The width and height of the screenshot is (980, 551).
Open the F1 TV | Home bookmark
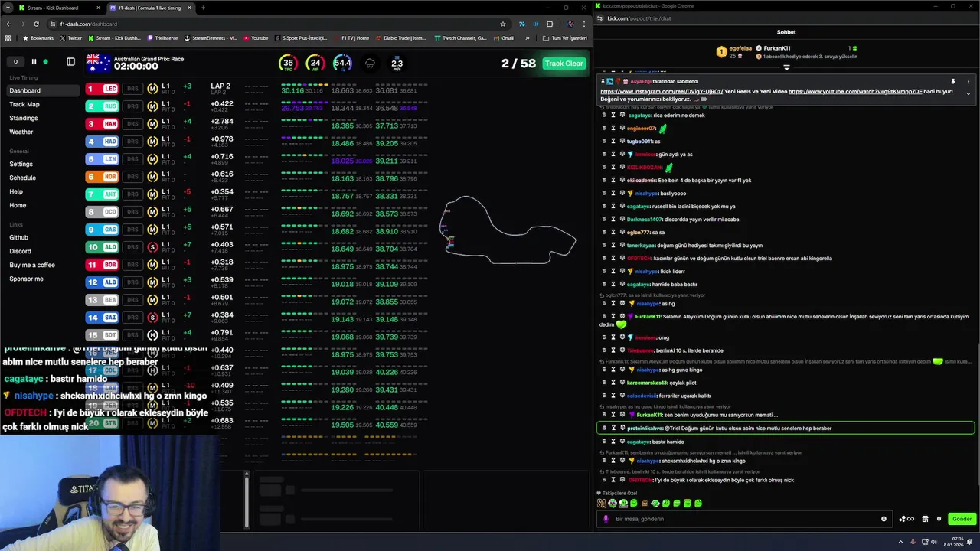[x=351, y=37]
